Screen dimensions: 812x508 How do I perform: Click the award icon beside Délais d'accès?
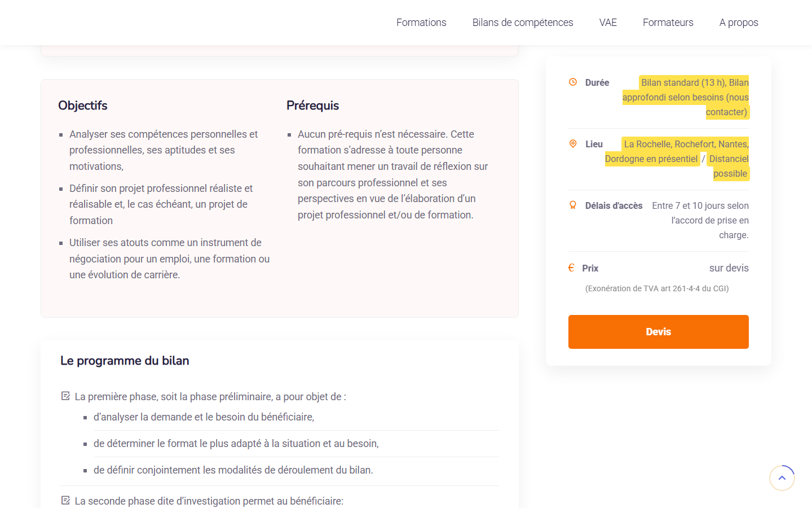pyautogui.click(x=573, y=205)
